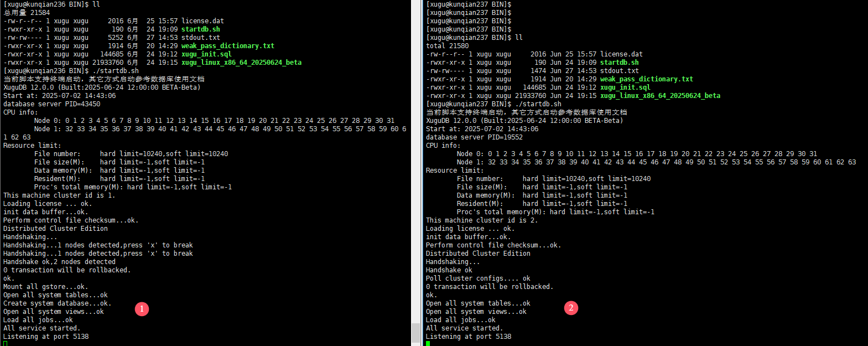Click the hollow green cursor in left terminal
868x346 pixels.
pos(6,344)
